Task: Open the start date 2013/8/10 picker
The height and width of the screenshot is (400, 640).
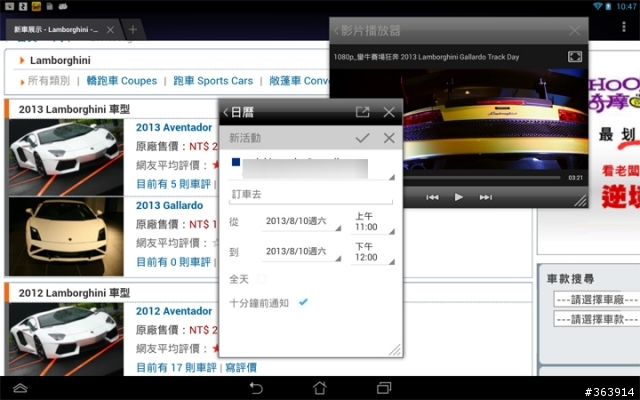Action: pyautogui.click(x=302, y=222)
